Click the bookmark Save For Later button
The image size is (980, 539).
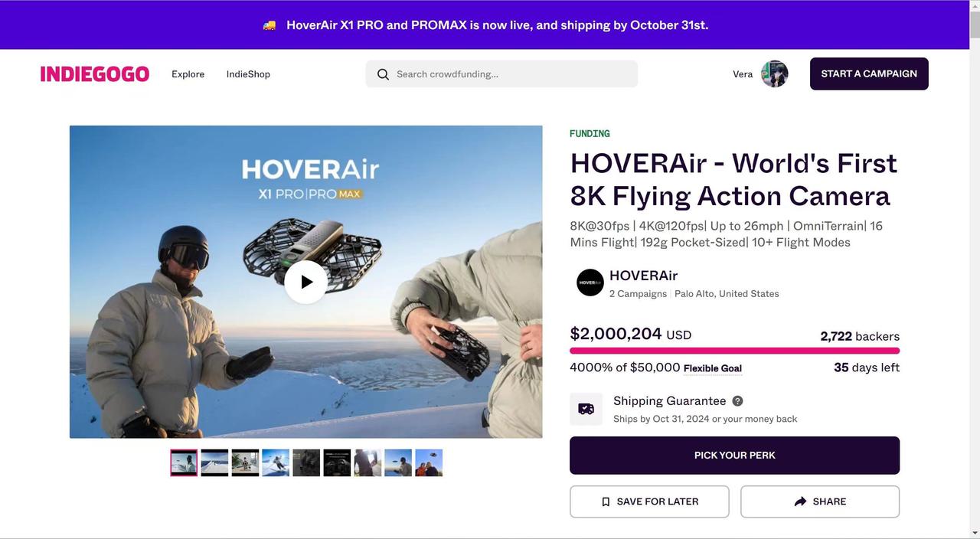(649, 501)
